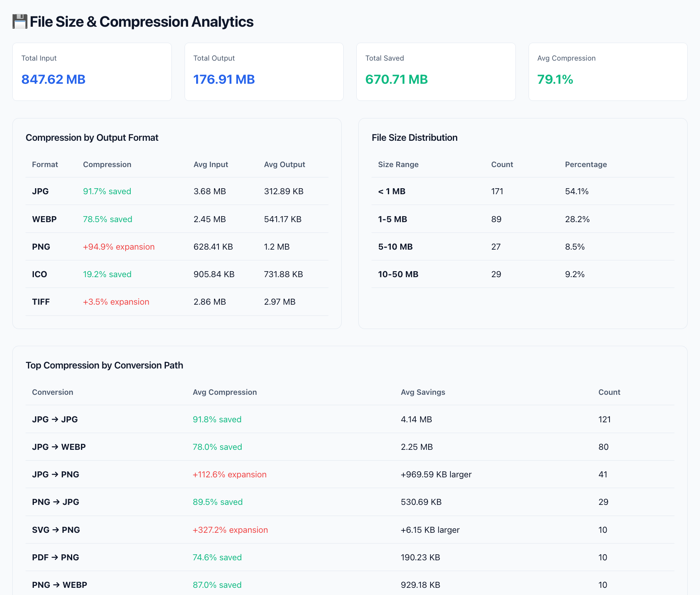
Task: Click the +327.2% expansion value for SVG → PNG
Action: click(230, 530)
